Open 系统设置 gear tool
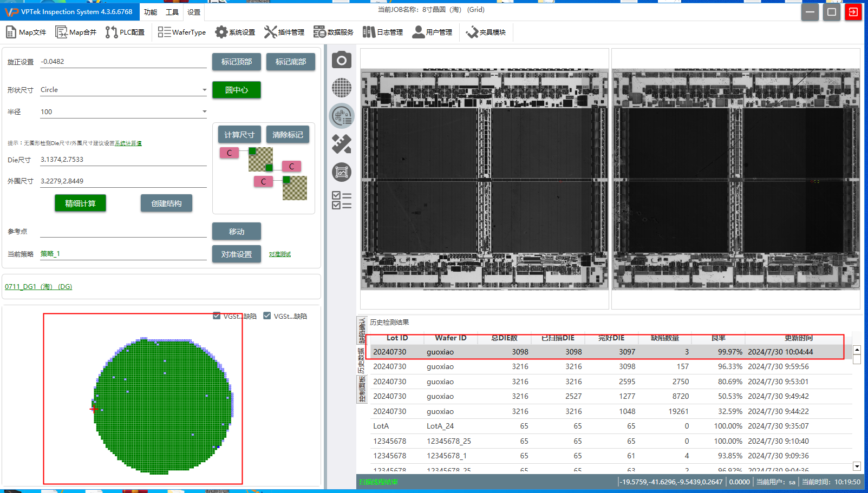The width and height of the screenshot is (868, 493). pyautogui.click(x=235, y=32)
